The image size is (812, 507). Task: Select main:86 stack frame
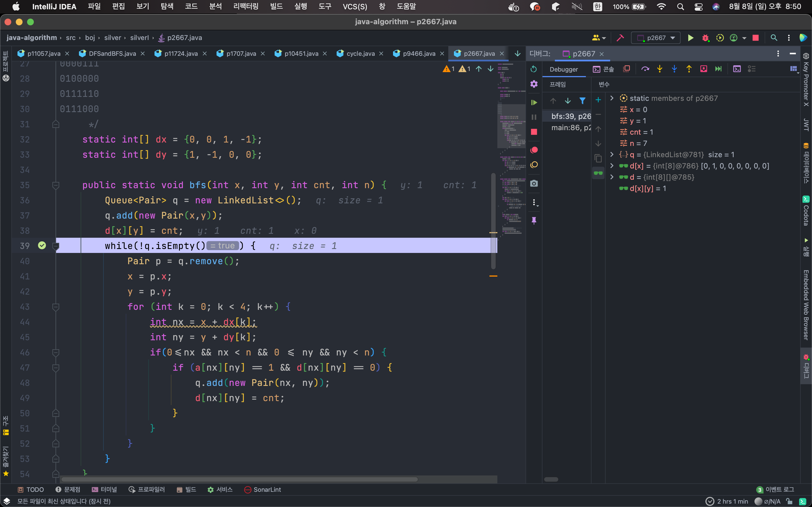tap(570, 128)
